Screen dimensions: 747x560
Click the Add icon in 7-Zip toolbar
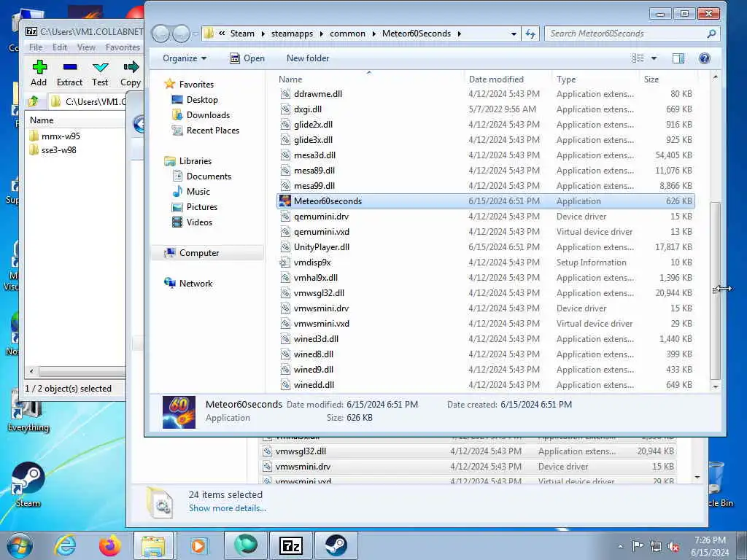[x=39, y=66]
